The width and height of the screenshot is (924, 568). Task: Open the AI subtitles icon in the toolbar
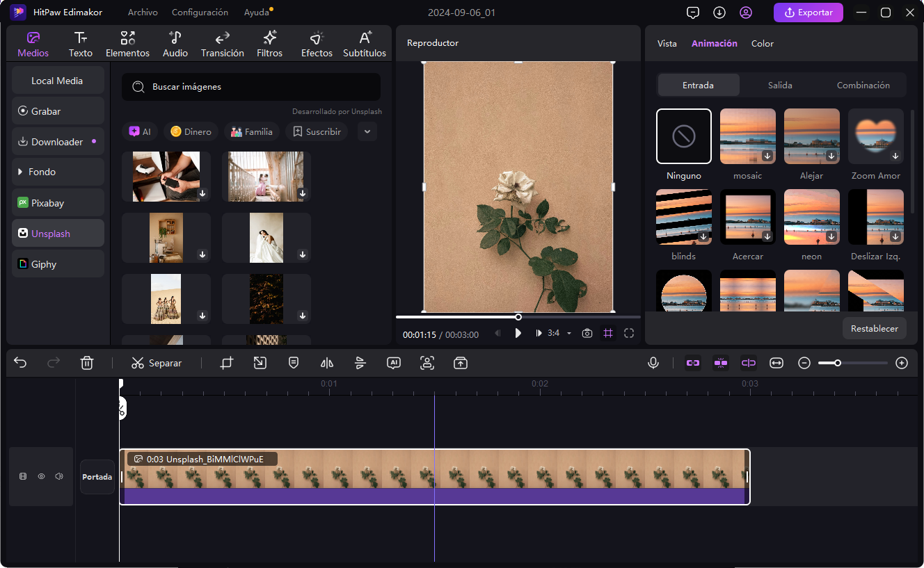[x=393, y=362]
